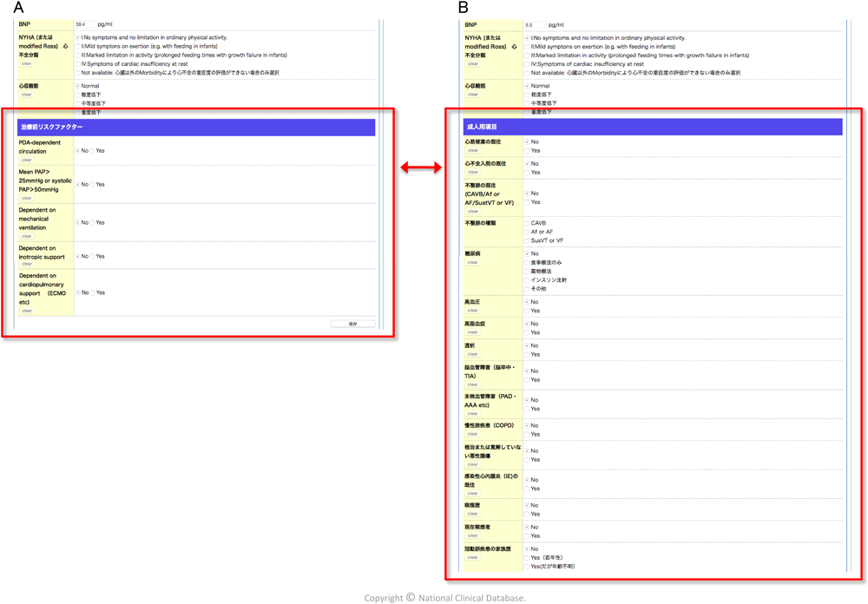The width and height of the screenshot is (868, 604).
Task: Select NYHA class II in panel A
Action: pos(78,47)
